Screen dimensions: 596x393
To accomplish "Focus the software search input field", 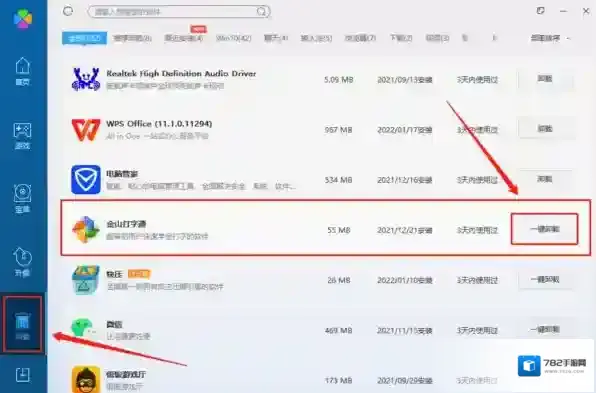I will click(x=179, y=12).
